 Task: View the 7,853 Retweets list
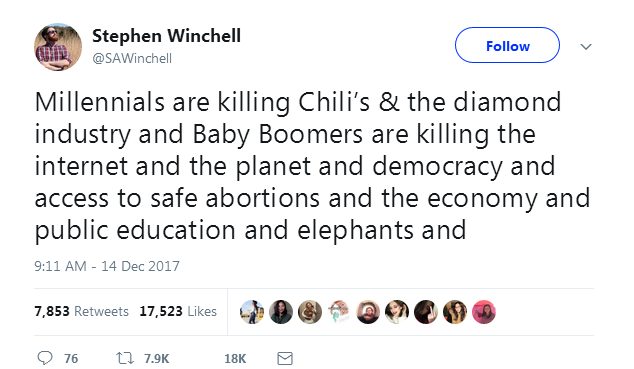pyautogui.click(x=82, y=311)
